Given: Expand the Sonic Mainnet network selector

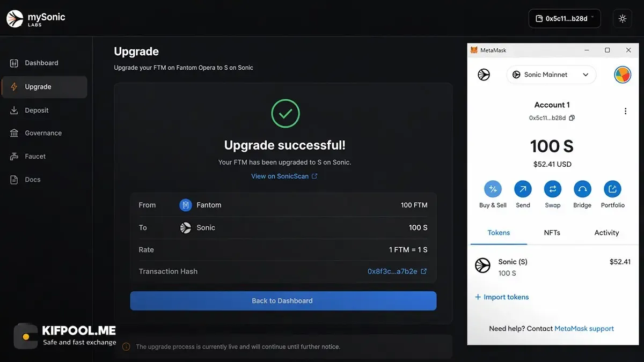Looking at the screenshot, I should [x=551, y=75].
